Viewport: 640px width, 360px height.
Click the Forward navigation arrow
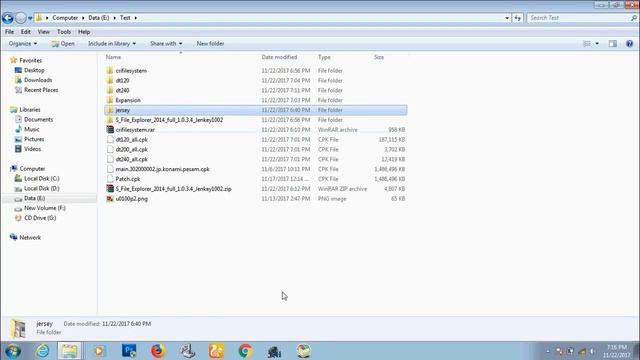20,18
